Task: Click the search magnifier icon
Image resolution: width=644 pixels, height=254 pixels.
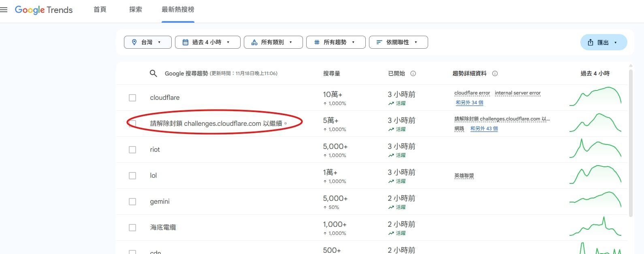Action: tap(153, 73)
